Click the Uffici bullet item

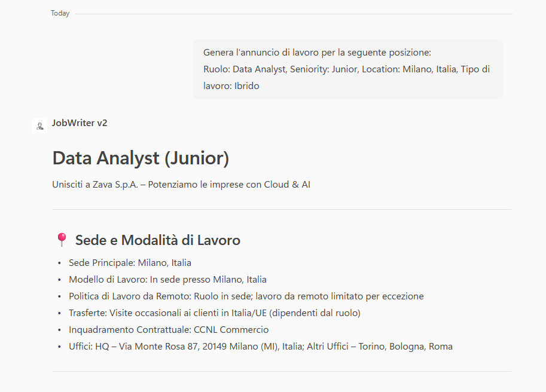pyautogui.click(x=260, y=346)
